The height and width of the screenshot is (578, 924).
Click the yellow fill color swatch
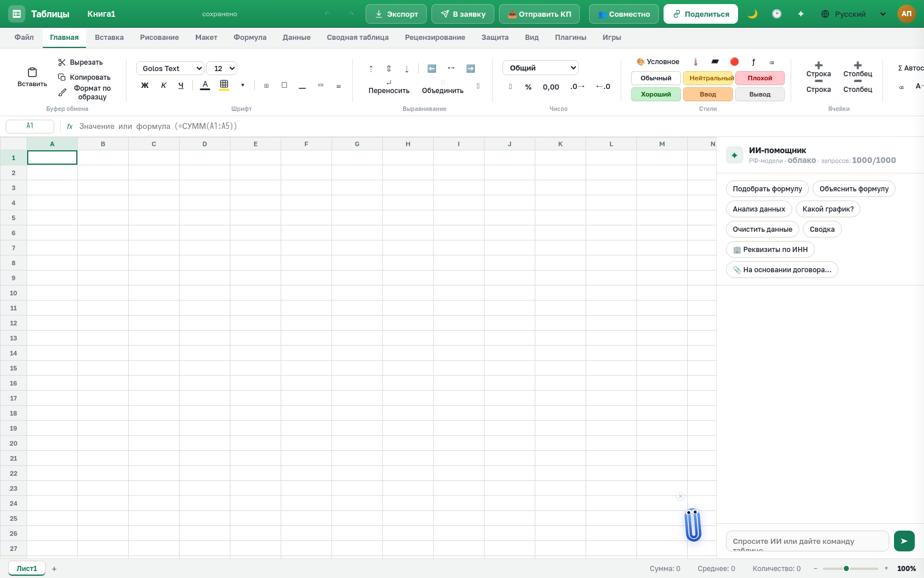click(x=224, y=86)
